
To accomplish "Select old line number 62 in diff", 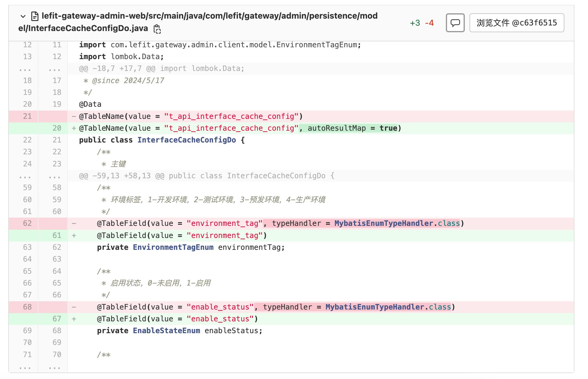I will 27,223.
